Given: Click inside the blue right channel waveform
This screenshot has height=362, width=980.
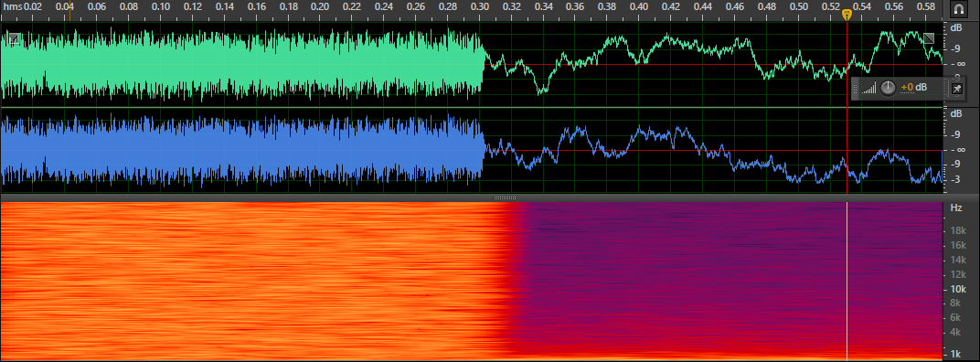Looking at the screenshot, I should coord(471,150).
